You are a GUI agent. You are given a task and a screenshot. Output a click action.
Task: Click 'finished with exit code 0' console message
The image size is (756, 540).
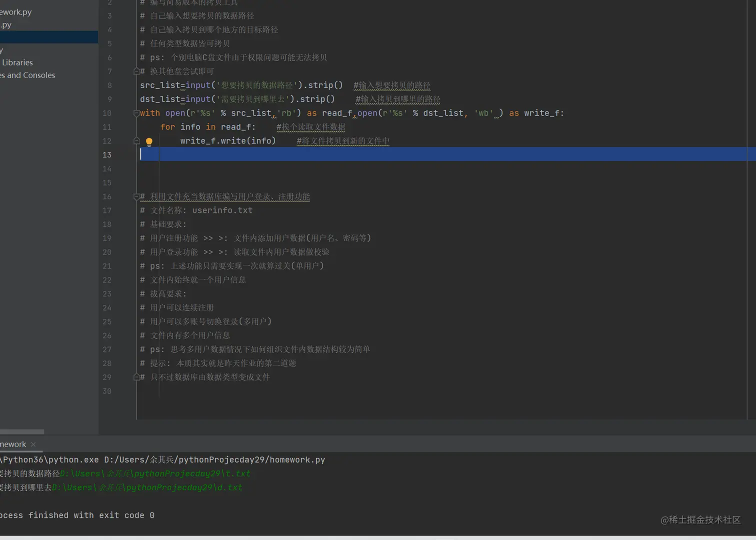(x=91, y=515)
